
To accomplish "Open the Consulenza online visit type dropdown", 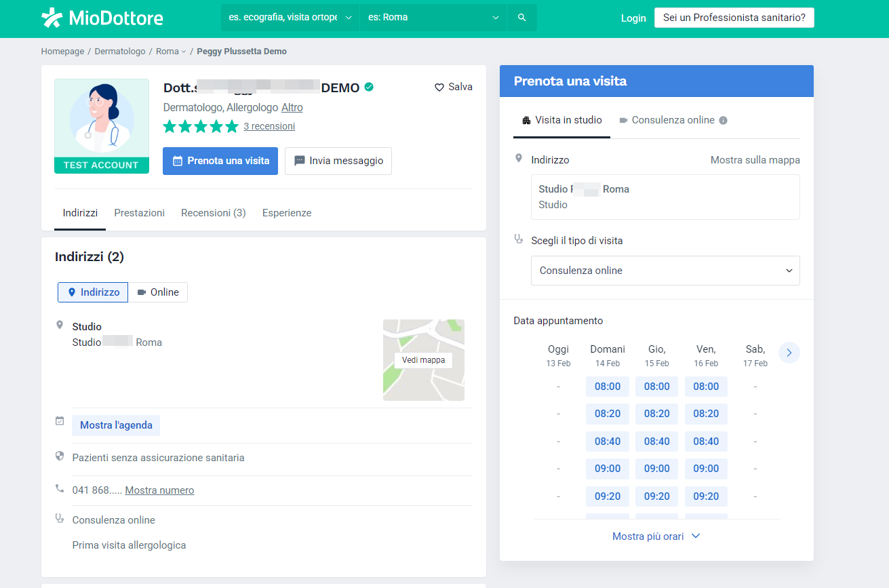I will [665, 271].
